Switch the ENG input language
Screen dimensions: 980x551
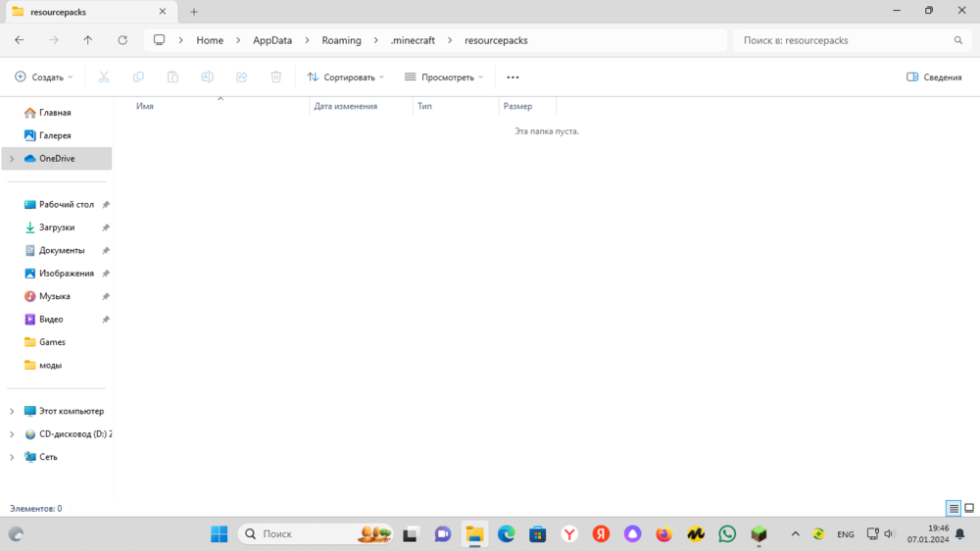846,534
